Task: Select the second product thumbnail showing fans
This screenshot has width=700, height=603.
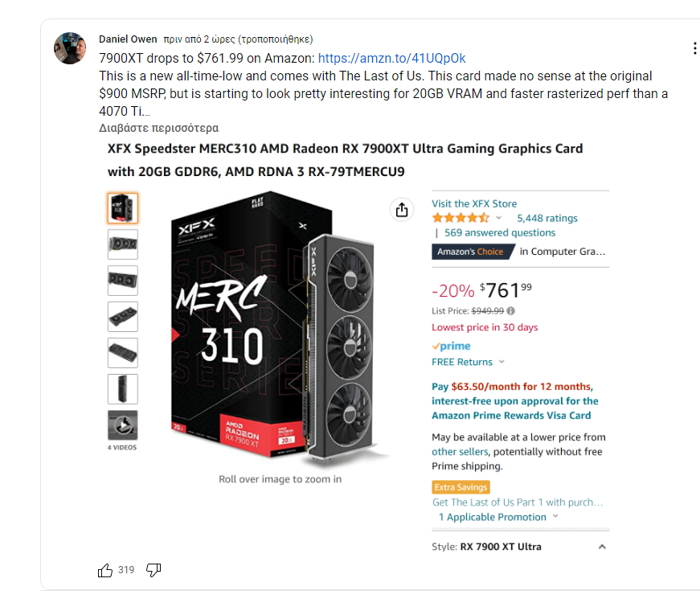Action: [123, 244]
